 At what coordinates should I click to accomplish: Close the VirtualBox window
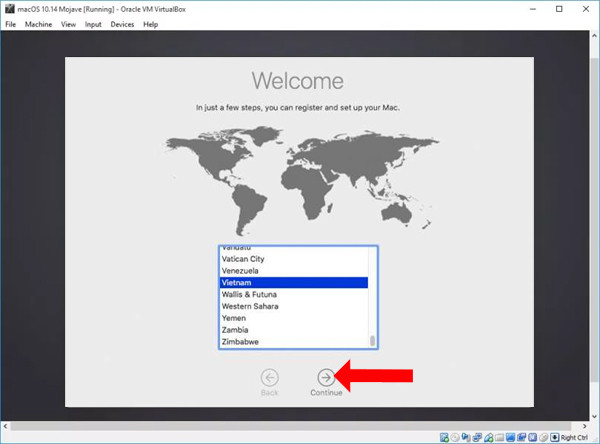(586, 9)
